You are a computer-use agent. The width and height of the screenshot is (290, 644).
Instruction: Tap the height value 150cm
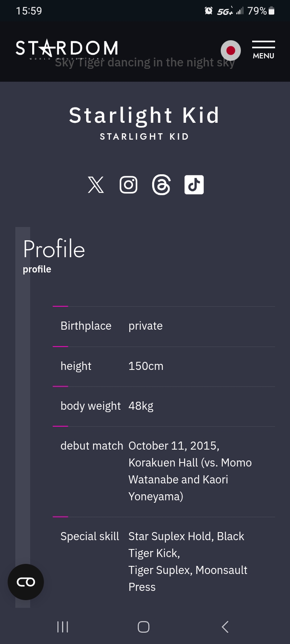(x=146, y=366)
